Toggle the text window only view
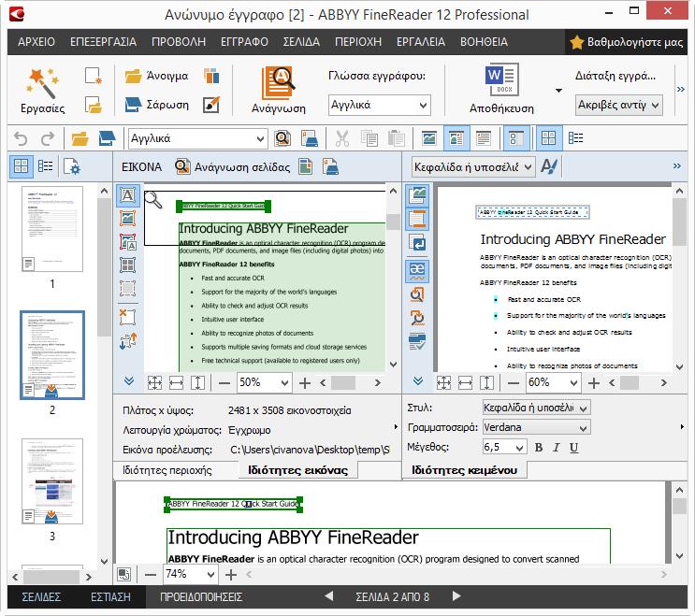The image size is (695, 616). (x=483, y=138)
